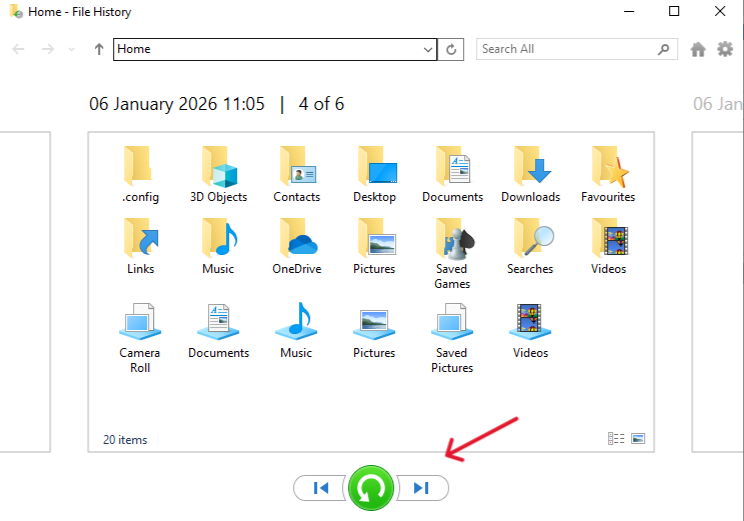The image size is (744, 521).
Task: Click the File History title bar icon
Action: (x=16, y=11)
